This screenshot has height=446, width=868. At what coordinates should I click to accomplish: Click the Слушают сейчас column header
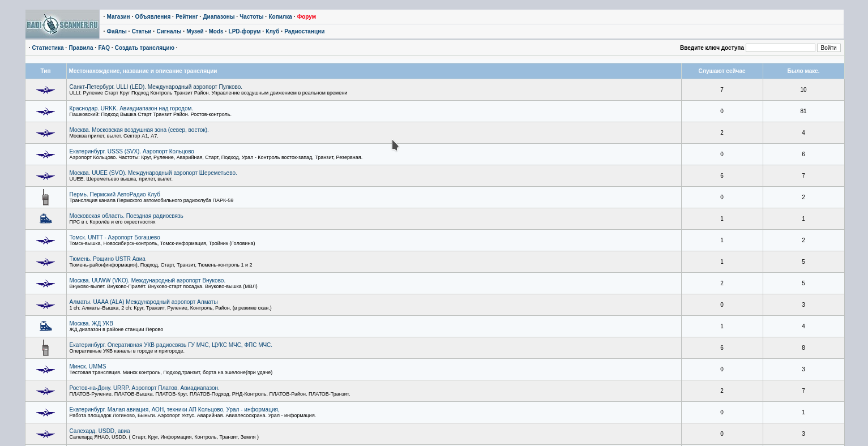(x=722, y=71)
